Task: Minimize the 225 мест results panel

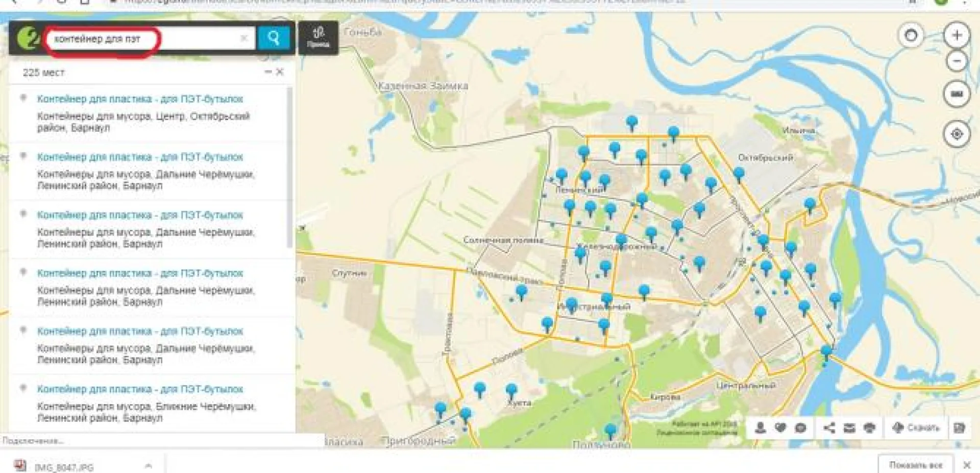Action: click(x=268, y=72)
